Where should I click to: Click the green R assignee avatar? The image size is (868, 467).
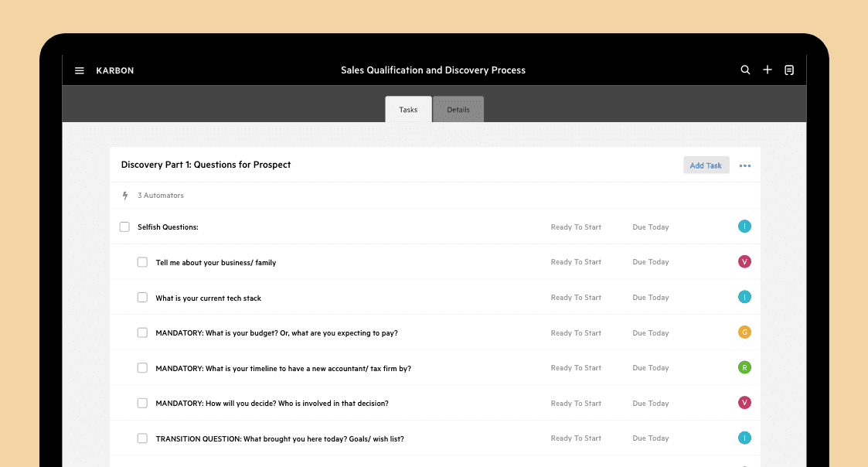tap(744, 367)
